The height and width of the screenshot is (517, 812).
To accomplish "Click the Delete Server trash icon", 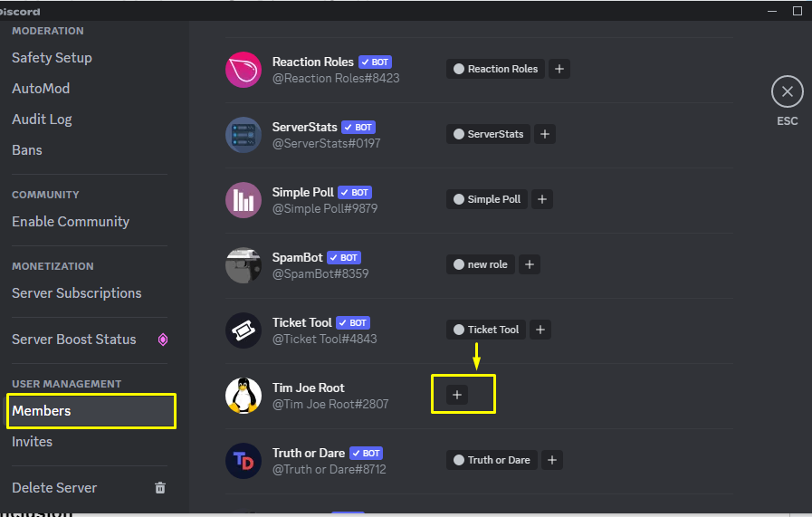I will tap(160, 487).
